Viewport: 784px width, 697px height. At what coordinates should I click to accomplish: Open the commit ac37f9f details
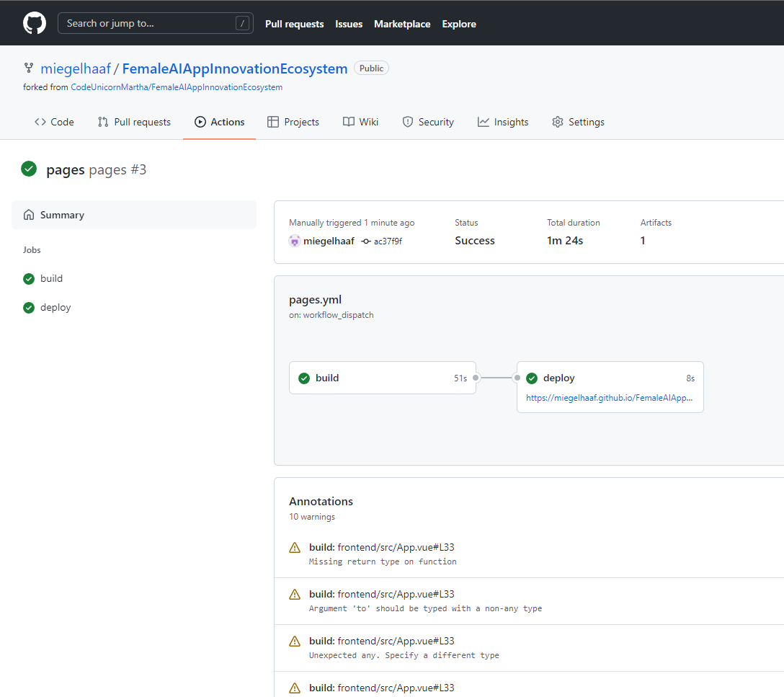387,241
